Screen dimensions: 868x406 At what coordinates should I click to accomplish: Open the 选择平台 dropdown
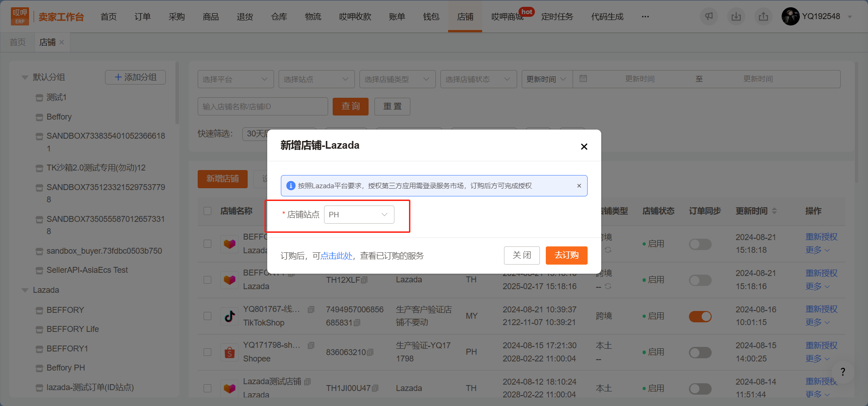[x=236, y=79]
